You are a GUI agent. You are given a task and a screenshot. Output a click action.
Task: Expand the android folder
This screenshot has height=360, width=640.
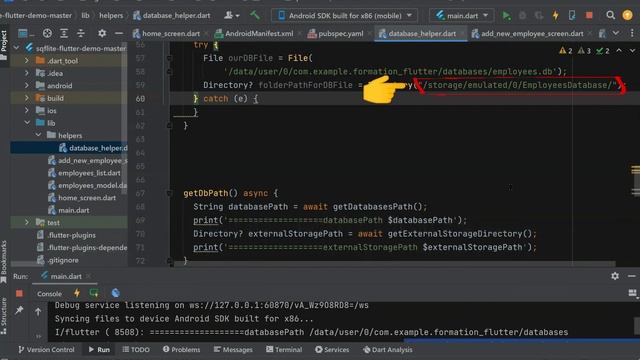(x=27, y=85)
